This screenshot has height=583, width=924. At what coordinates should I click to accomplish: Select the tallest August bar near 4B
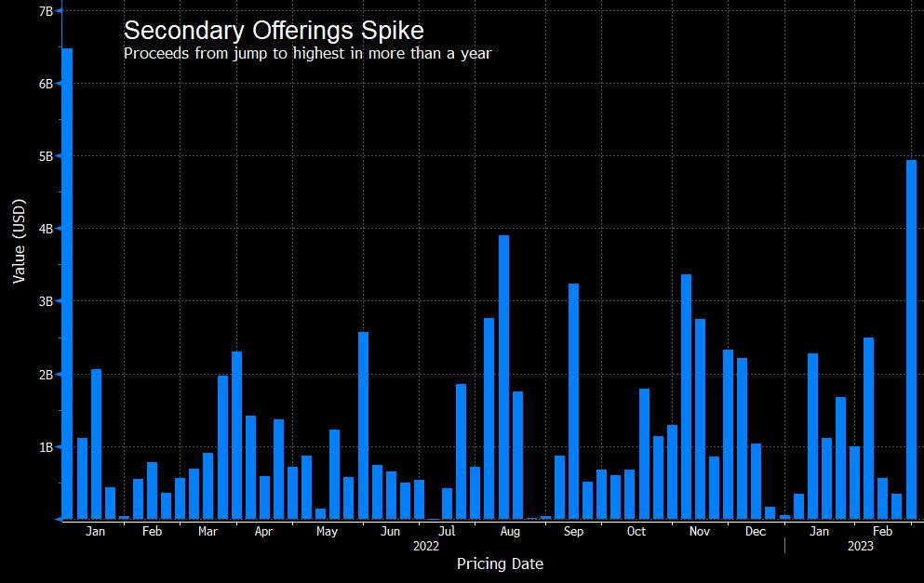point(503,377)
